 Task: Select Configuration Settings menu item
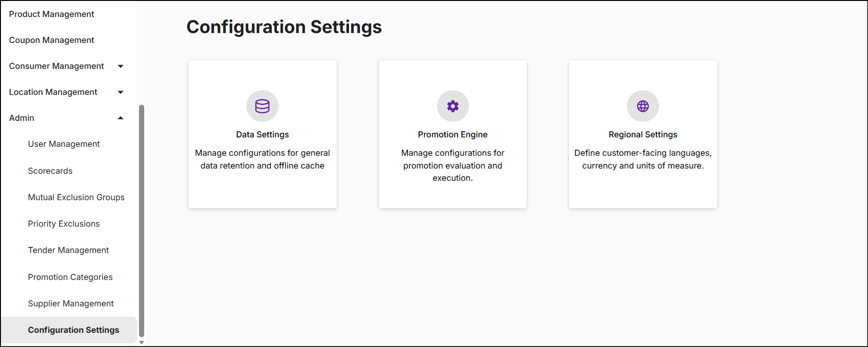[73, 330]
